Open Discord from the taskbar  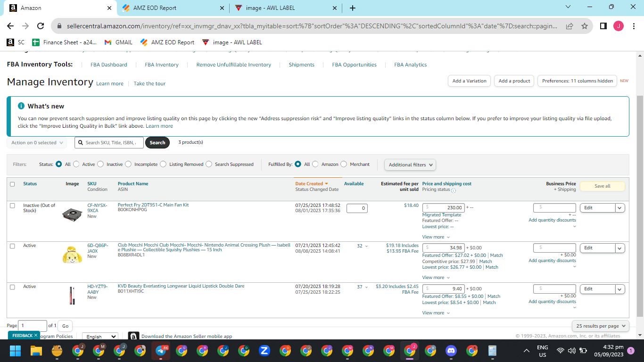point(451,351)
